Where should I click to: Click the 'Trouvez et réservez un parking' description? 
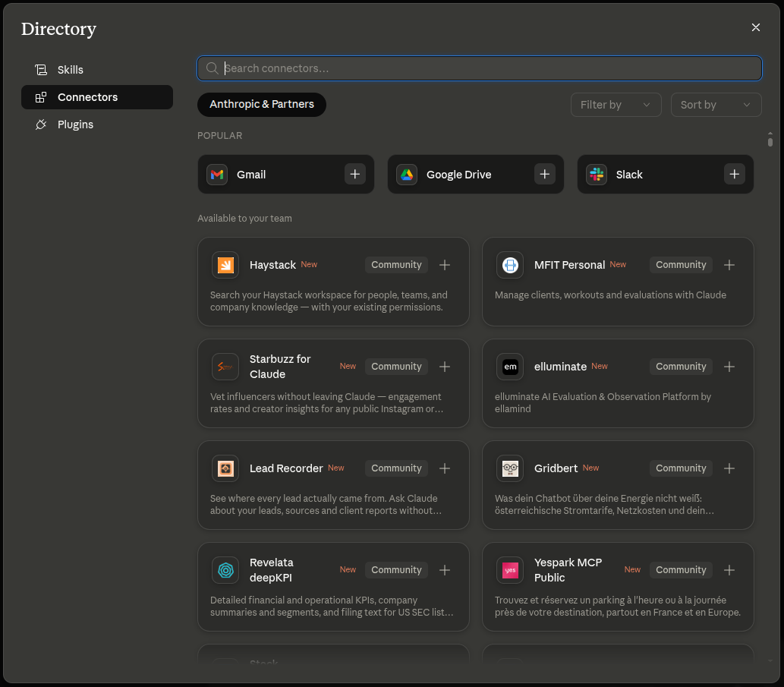pyautogui.click(x=618, y=606)
